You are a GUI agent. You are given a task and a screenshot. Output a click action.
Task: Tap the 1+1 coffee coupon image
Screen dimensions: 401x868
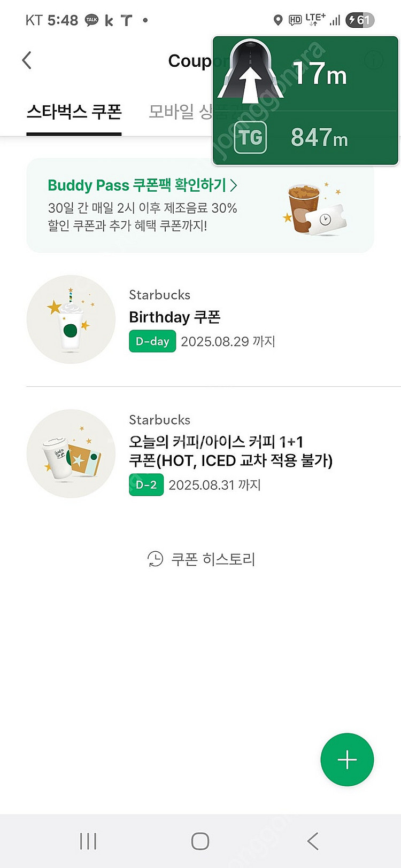(71, 453)
